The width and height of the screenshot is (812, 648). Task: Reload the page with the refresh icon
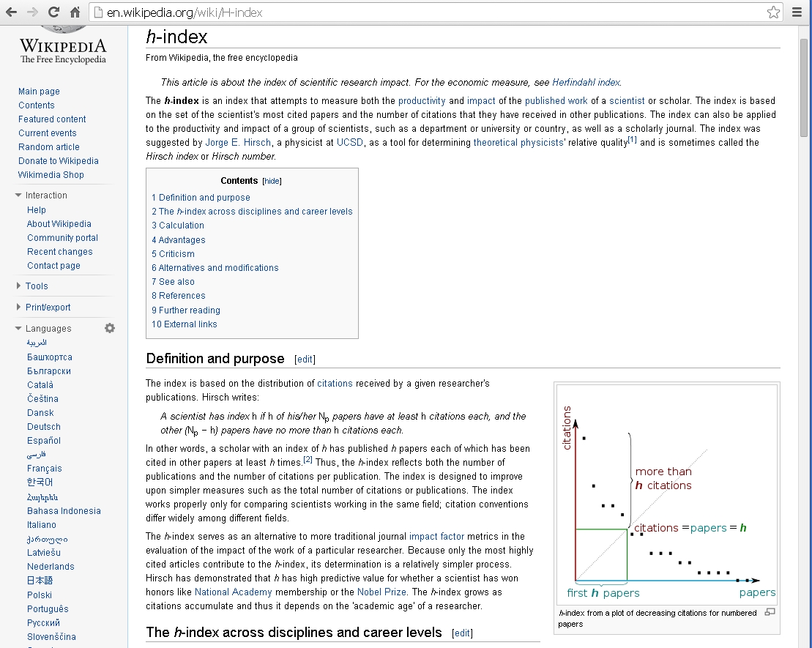53,12
